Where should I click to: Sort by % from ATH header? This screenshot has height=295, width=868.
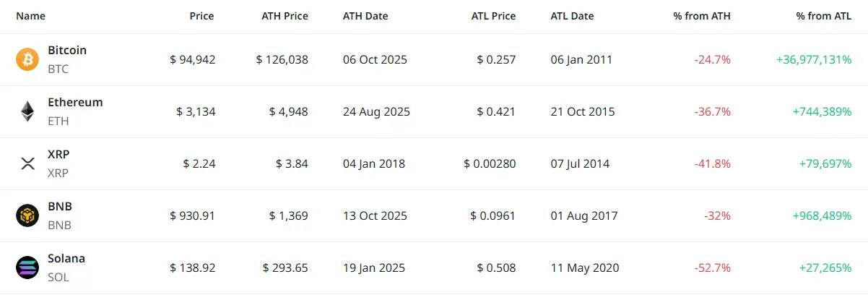(702, 16)
